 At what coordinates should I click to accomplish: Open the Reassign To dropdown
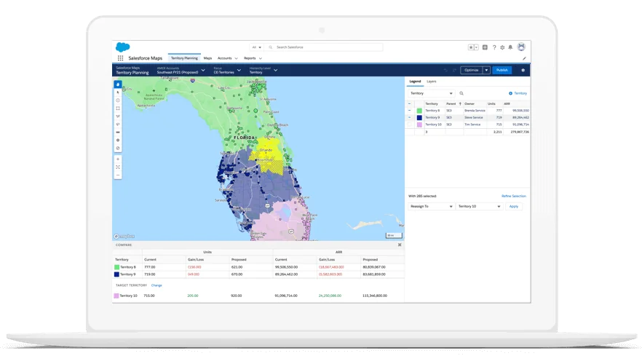431,206
